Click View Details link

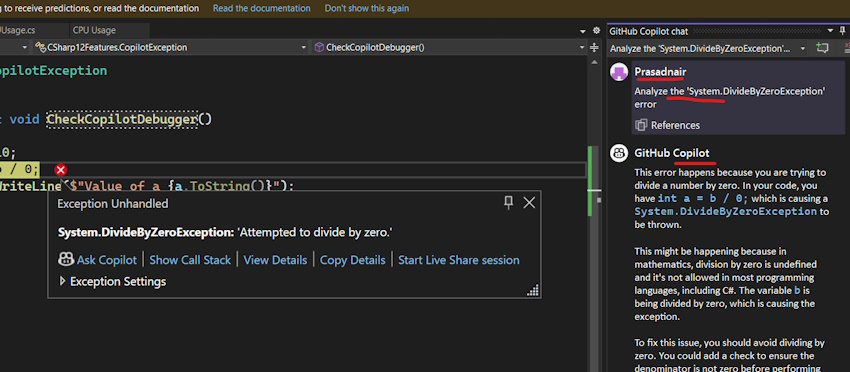coord(275,260)
